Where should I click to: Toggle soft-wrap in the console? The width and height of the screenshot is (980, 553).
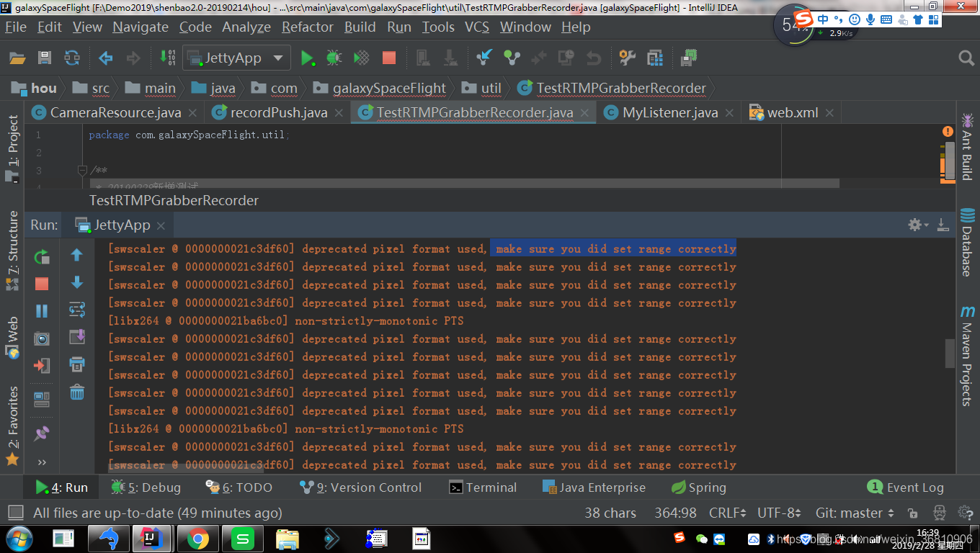(x=77, y=310)
